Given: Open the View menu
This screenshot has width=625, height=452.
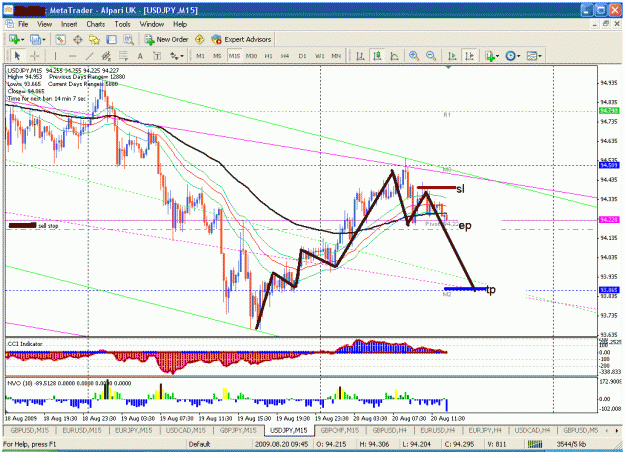Looking at the screenshot, I should coord(45,24).
